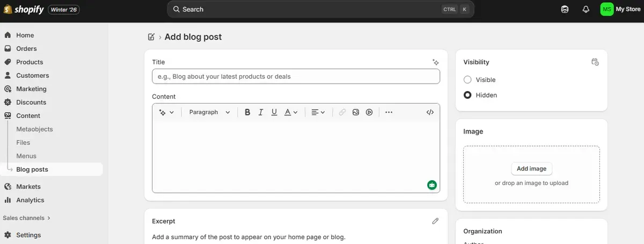Screen dimensions: 644x244
Task: Open the My Store account menu
Action: [620, 9]
